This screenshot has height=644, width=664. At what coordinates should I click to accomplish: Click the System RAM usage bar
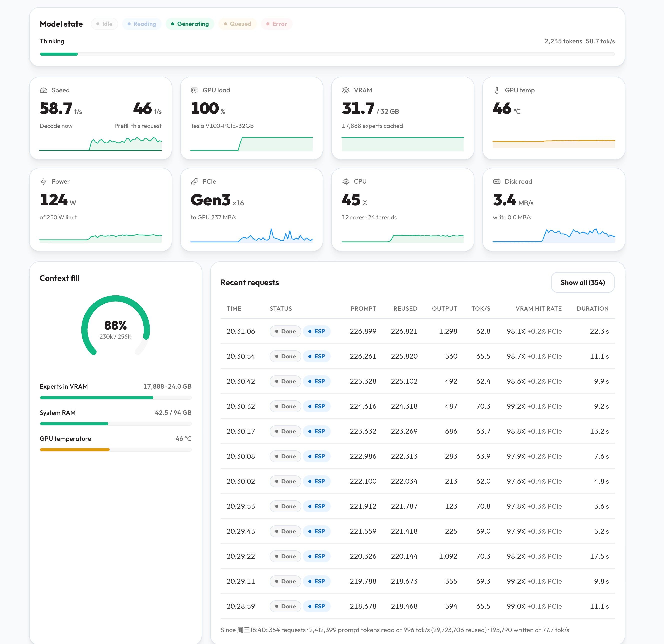coord(116,424)
